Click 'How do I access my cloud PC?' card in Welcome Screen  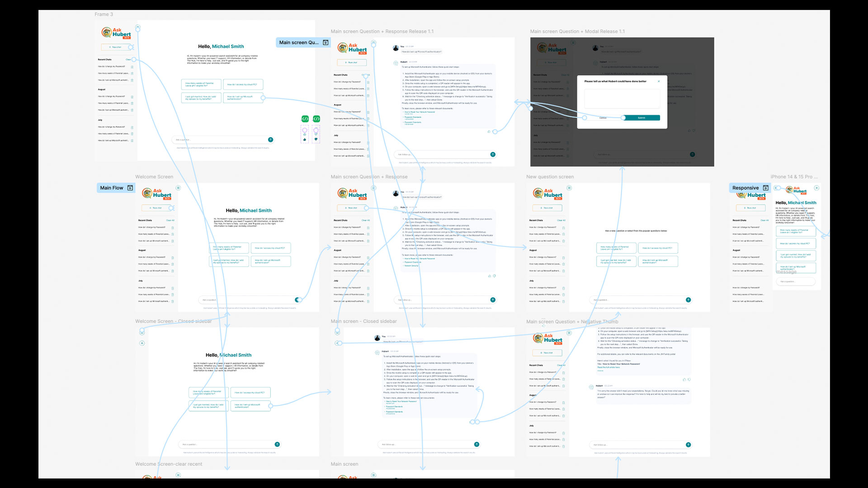271,248
